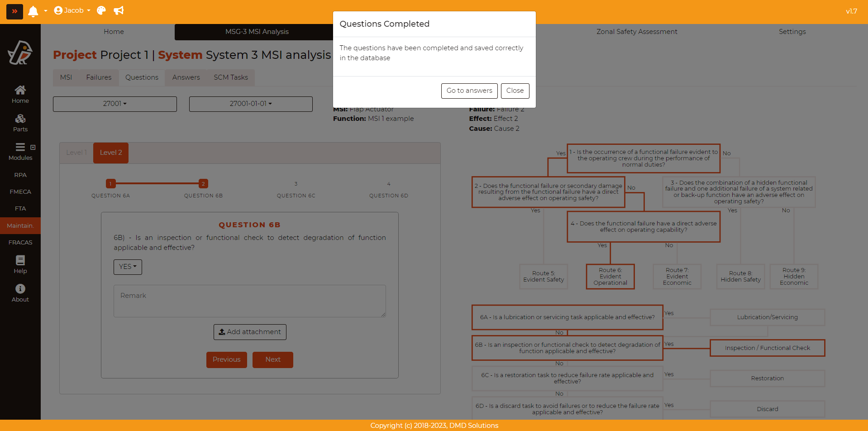This screenshot has height=431, width=868.
Task: Open the About info icon
Action: click(20, 293)
